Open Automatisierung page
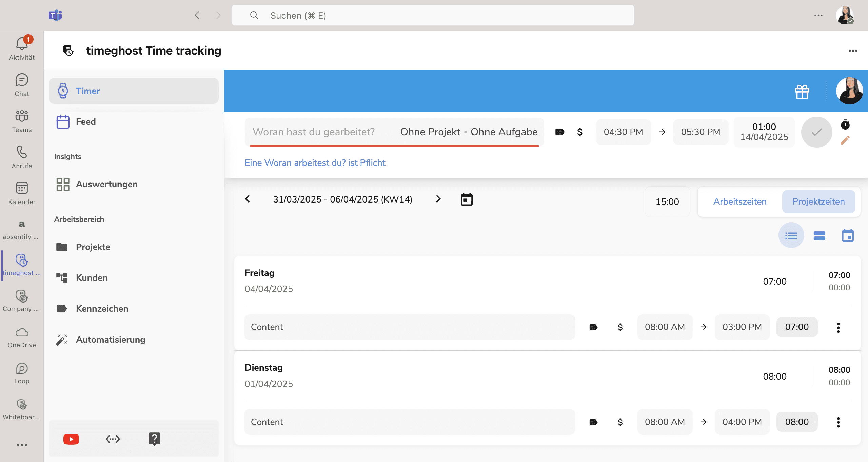The image size is (868, 462). pos(134,340)
